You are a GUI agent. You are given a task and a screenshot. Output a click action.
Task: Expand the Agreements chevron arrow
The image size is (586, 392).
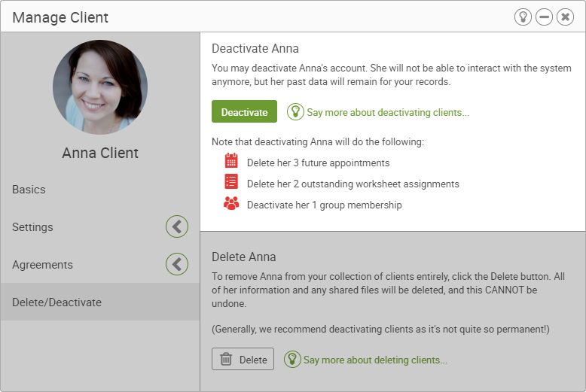(x=177, y=264)
